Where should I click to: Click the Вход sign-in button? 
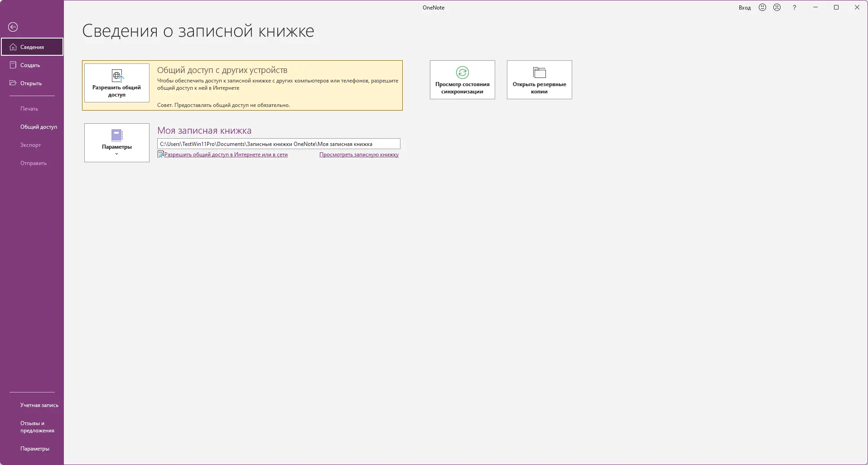(x=745, y=8)
